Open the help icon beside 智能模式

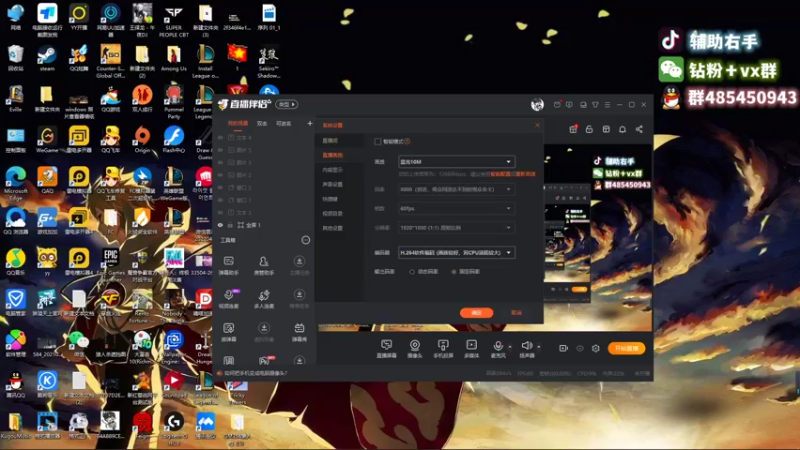point(407,141)
